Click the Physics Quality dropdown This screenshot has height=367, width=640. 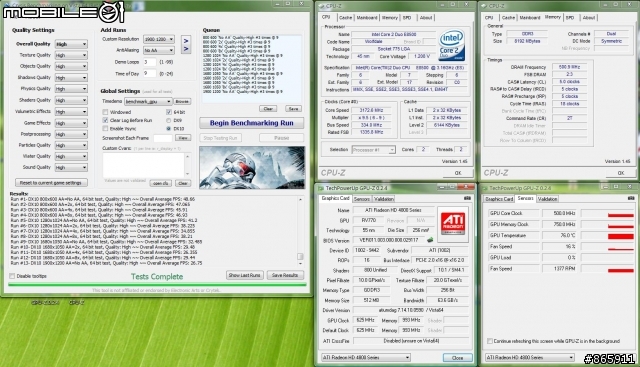(71, 89)
